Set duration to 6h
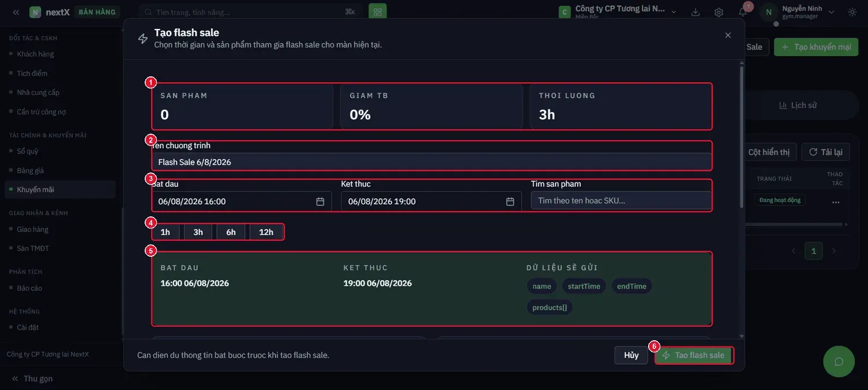868x390 pixels. point(231,232)
